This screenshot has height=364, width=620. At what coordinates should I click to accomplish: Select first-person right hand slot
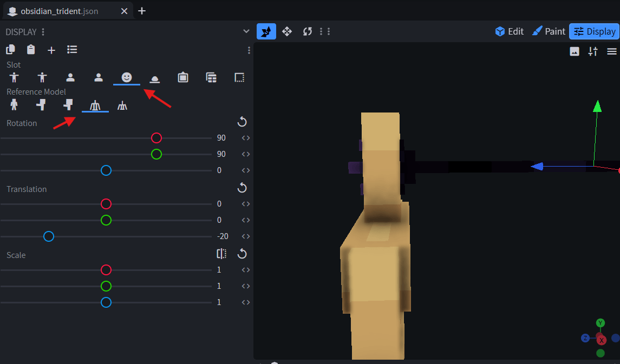tap(70, 77)
